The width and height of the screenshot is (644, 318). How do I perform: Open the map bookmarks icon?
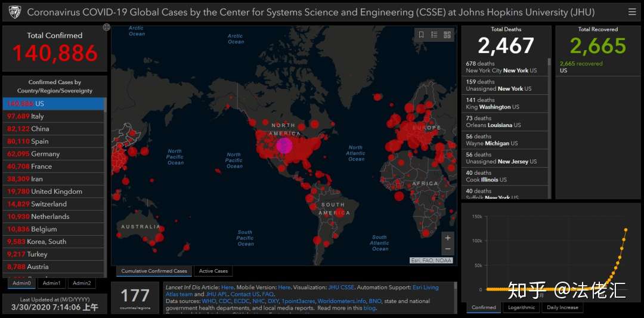(x=422, y=35)
